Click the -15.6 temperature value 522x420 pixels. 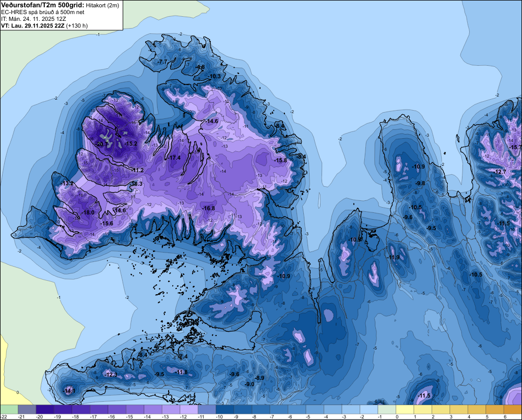(x=106, y=224)
